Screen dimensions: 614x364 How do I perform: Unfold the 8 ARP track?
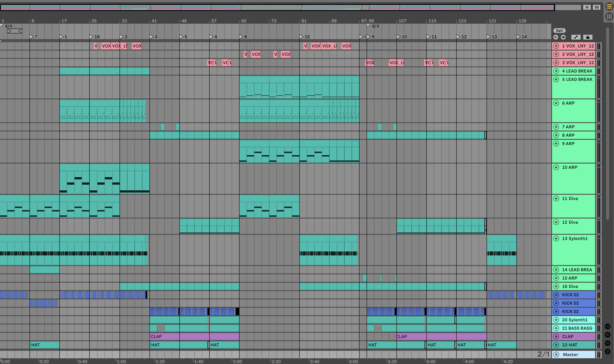click(x=556, y=135)
